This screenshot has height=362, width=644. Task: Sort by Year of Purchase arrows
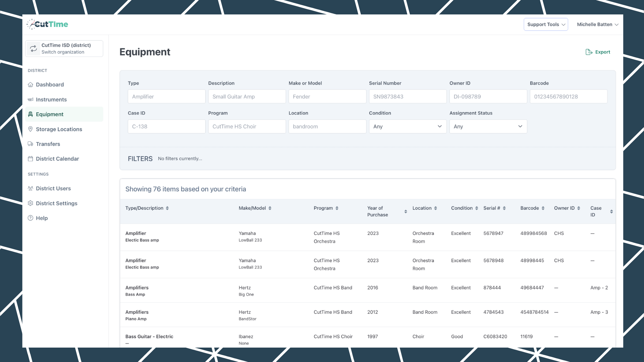(x=406, y=212)
